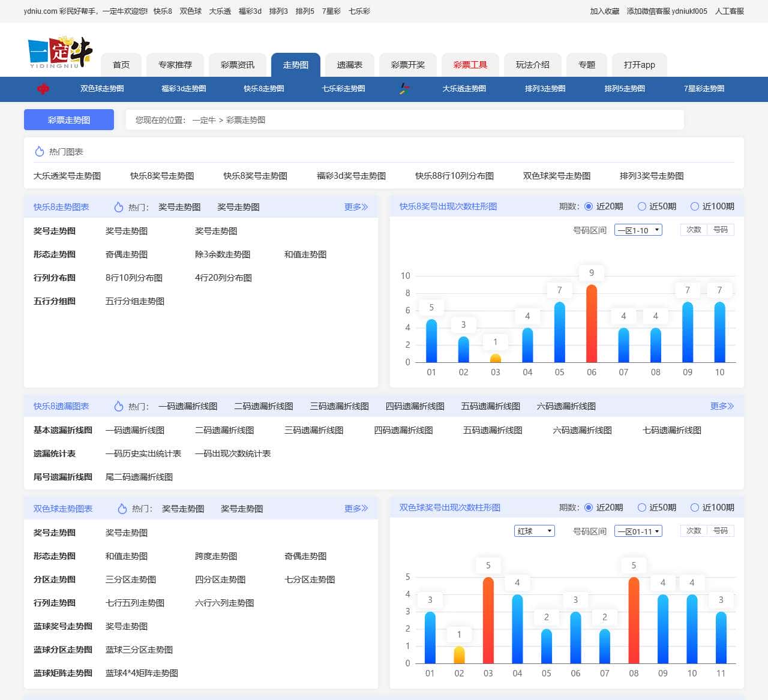Click the red China Welfare Lottery icon

click(x=43, y=89)
